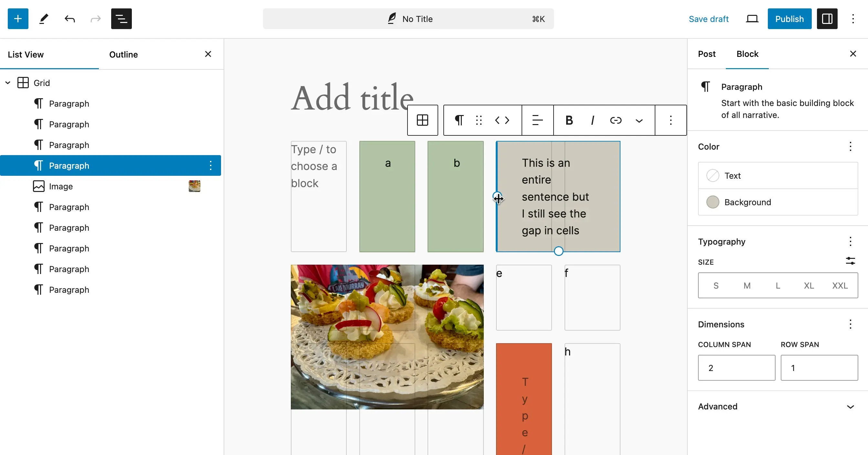868x455 pixels.
Task: Select the Paragraph tree item
Action: 69,166
